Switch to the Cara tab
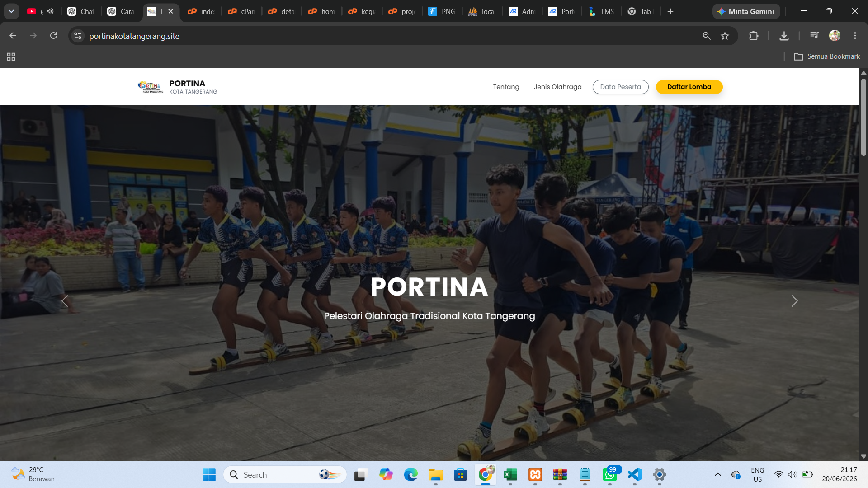The height and width of the screenshot is (488, 868). point(121,11)
